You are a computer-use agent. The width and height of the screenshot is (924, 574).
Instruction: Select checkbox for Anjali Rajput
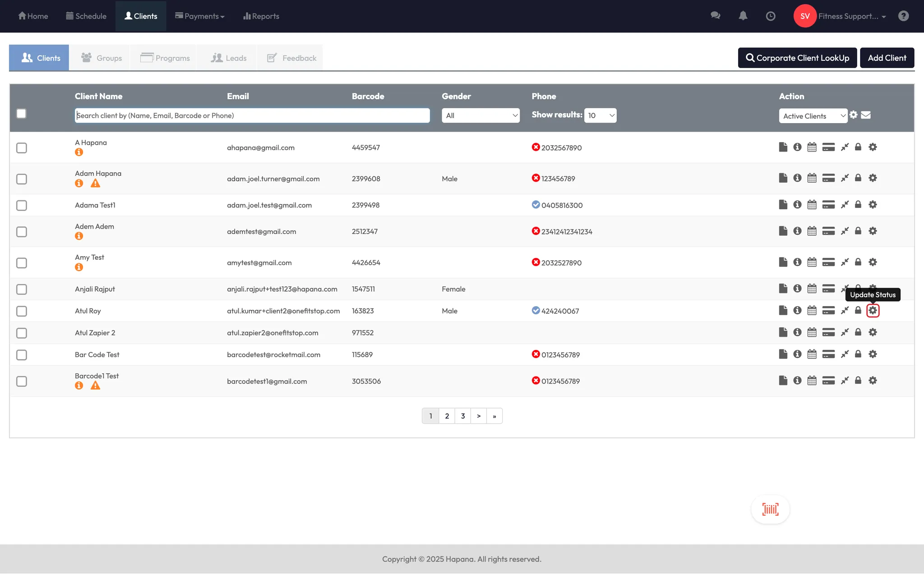pos(22,289)
